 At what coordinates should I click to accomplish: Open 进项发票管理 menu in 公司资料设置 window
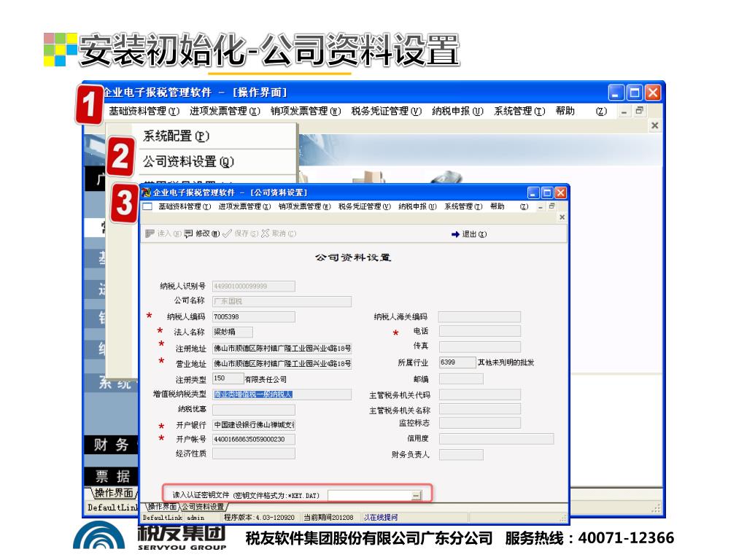244,206
